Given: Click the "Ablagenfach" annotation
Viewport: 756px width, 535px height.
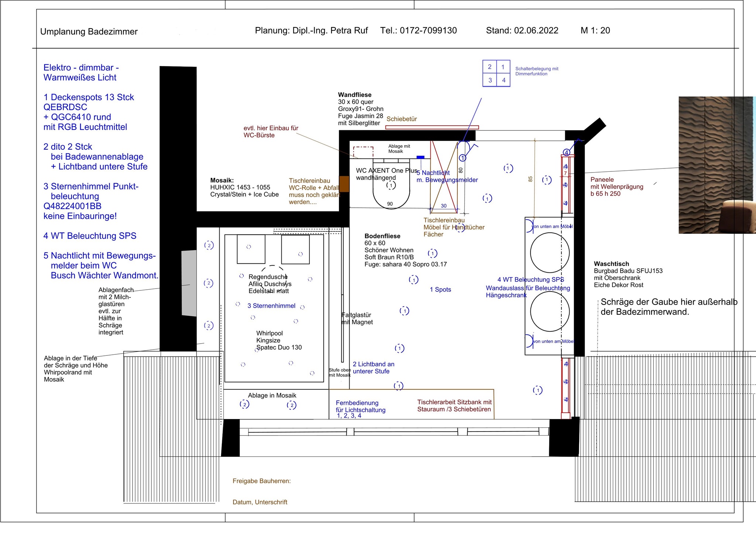Looking at the screenshot, I should pyautogui.click(x=116, y=290).
